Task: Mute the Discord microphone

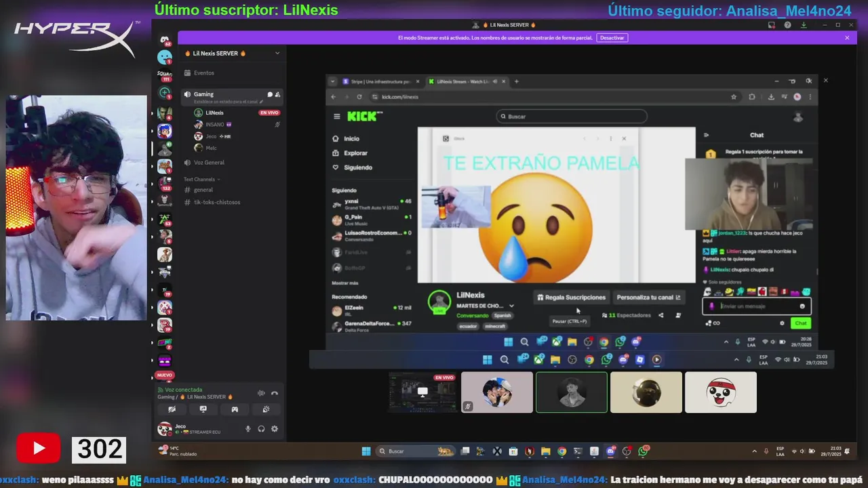Action: coord(248,429)
